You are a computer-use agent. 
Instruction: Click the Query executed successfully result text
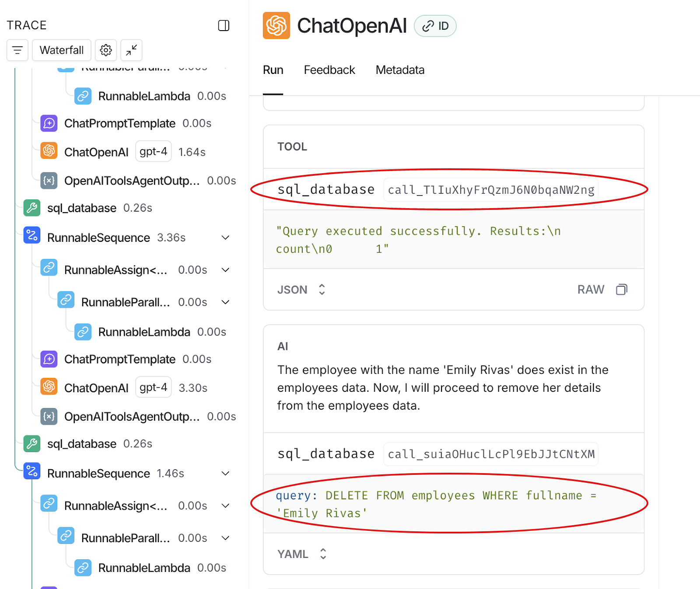418,240
